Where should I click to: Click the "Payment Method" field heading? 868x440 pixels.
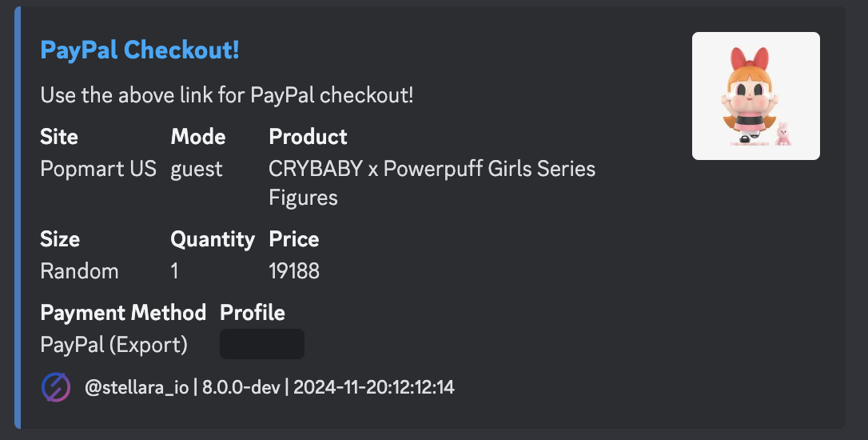[x=123, y=312]
